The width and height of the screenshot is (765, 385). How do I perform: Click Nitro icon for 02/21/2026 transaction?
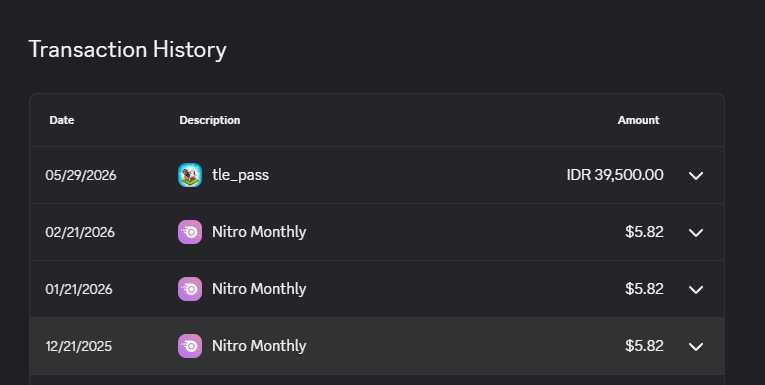pos(190,232)
